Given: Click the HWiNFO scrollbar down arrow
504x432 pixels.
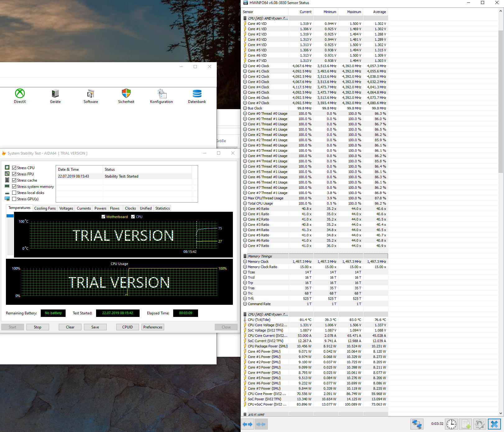Looking at the screenshot, I should pos(501,413).
